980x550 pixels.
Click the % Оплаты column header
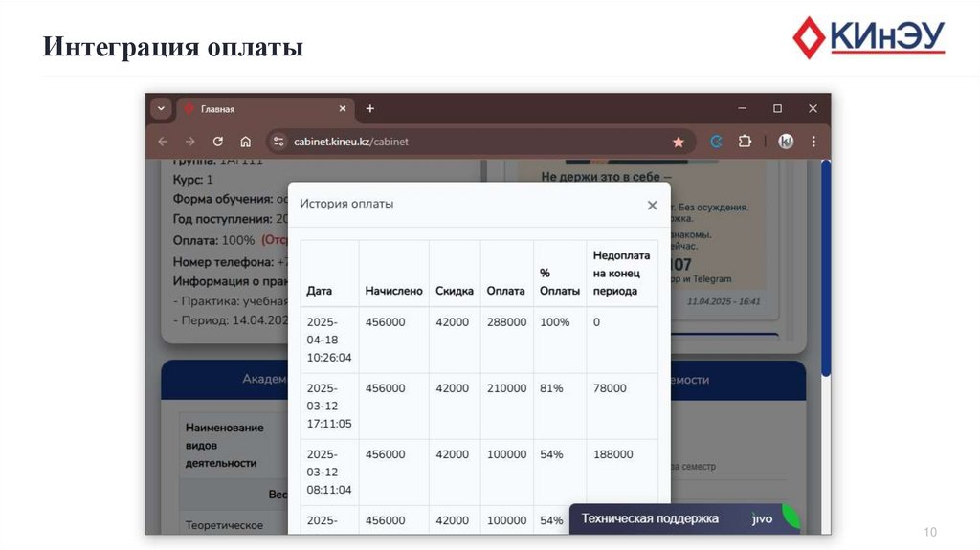pyautogui.click(x=559, y=282)
